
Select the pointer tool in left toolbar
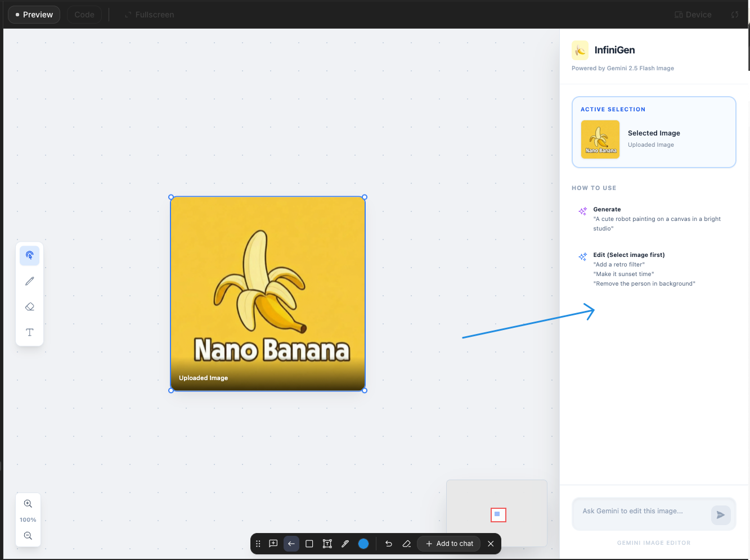[x=30, y=255]
